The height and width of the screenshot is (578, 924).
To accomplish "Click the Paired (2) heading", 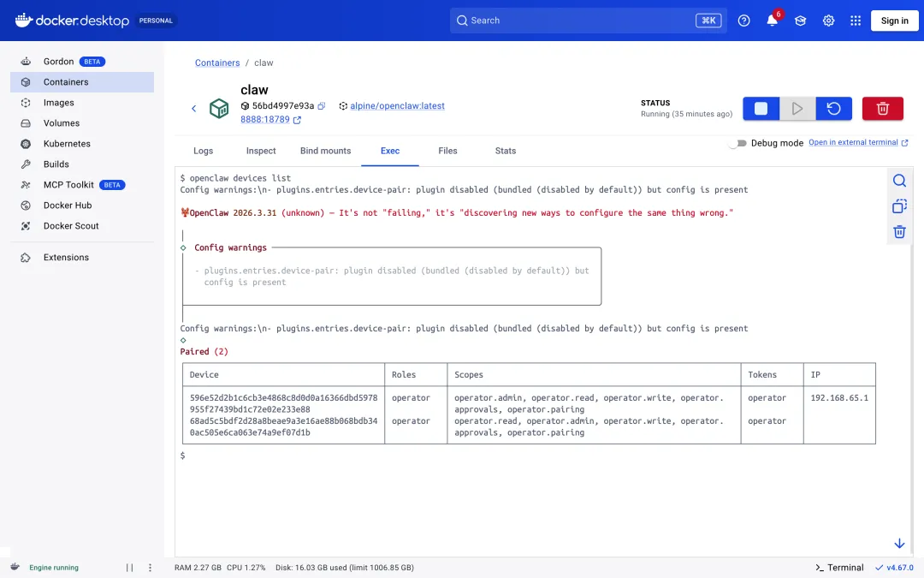I will click(204, 352).
